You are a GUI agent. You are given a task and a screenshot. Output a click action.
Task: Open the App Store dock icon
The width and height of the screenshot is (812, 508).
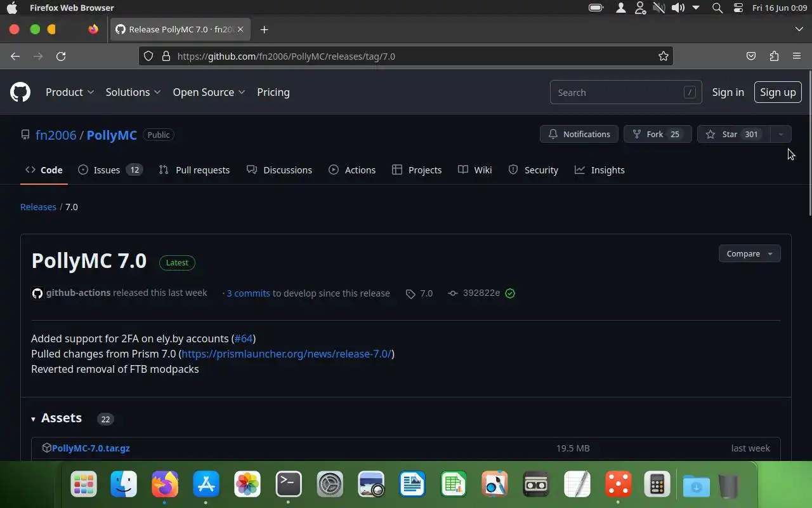coord(206,485)
